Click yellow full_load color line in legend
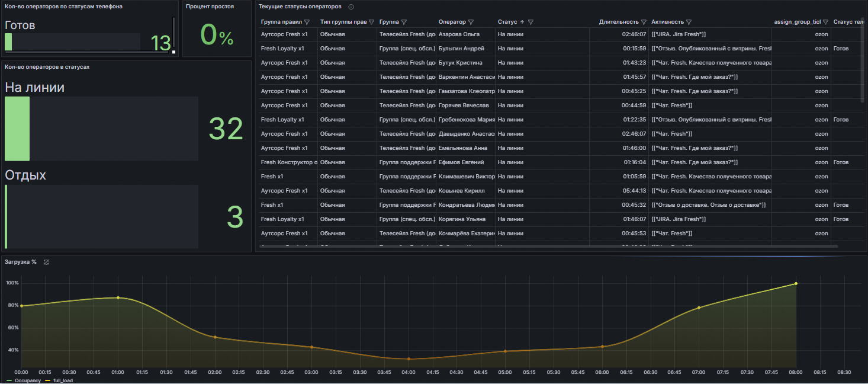Viewport: 868px width, 384px height. [48, 380]
